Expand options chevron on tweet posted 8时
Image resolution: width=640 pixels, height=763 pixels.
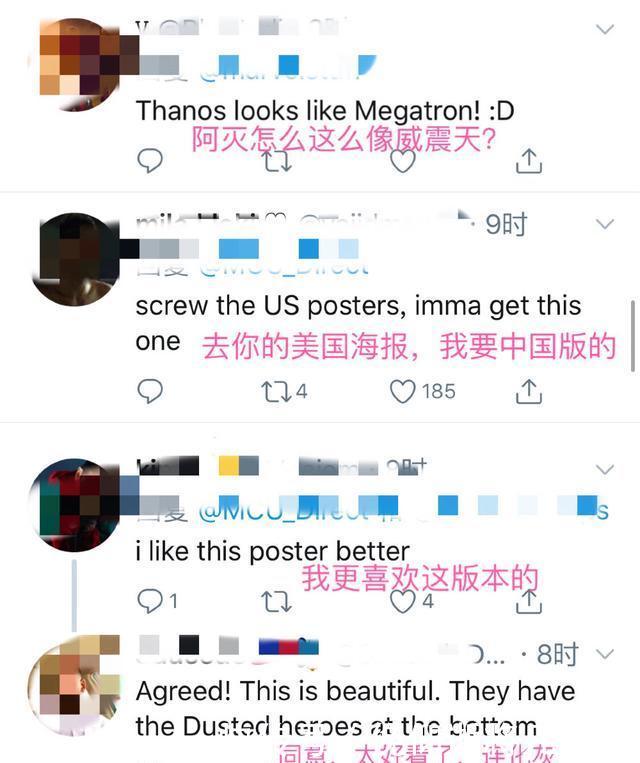pos(605,654)
